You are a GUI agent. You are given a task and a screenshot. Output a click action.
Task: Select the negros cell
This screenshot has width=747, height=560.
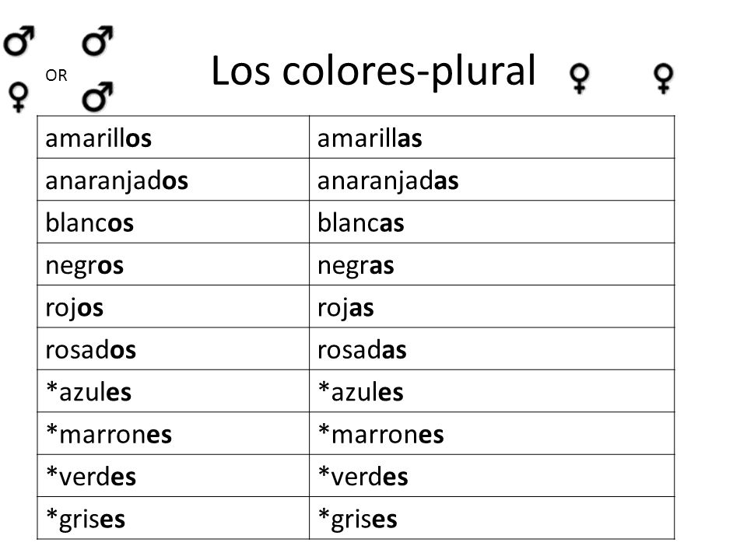174,264
